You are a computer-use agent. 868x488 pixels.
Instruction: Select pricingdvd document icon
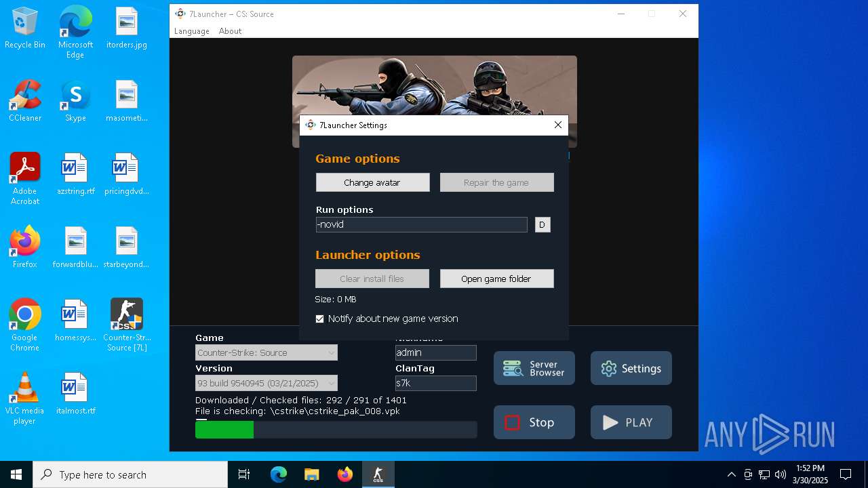(127, 175)
